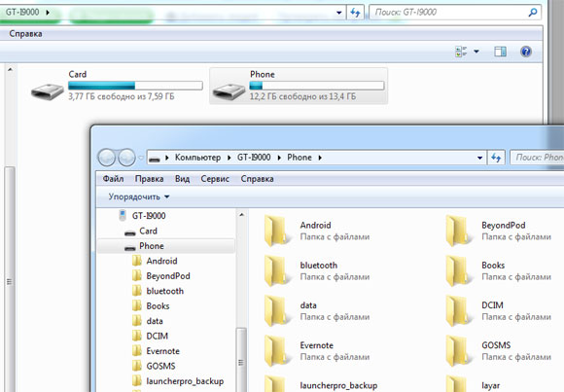This screenshot has height=392, width=564.
Task: Click search magnifier in GT-I9000 search box
Action: 533,13
